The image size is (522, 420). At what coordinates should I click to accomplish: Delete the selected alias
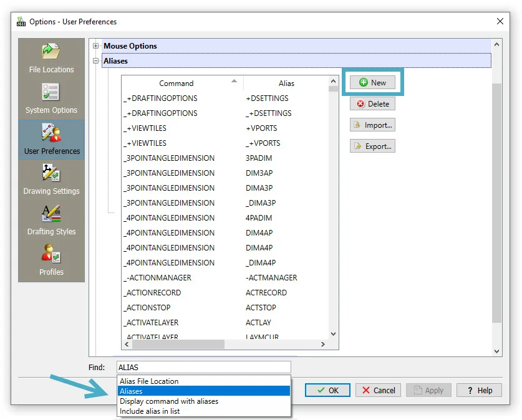coord(372,104)
